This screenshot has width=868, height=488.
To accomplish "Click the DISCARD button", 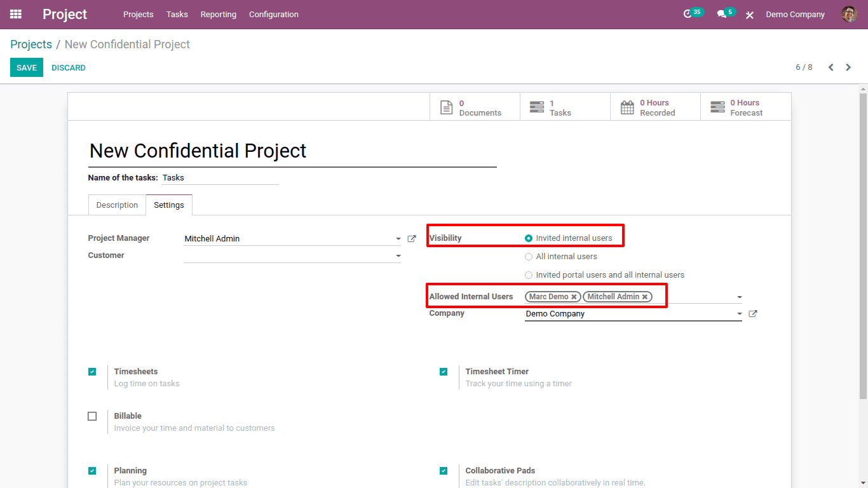I will [x=69, y=67].
